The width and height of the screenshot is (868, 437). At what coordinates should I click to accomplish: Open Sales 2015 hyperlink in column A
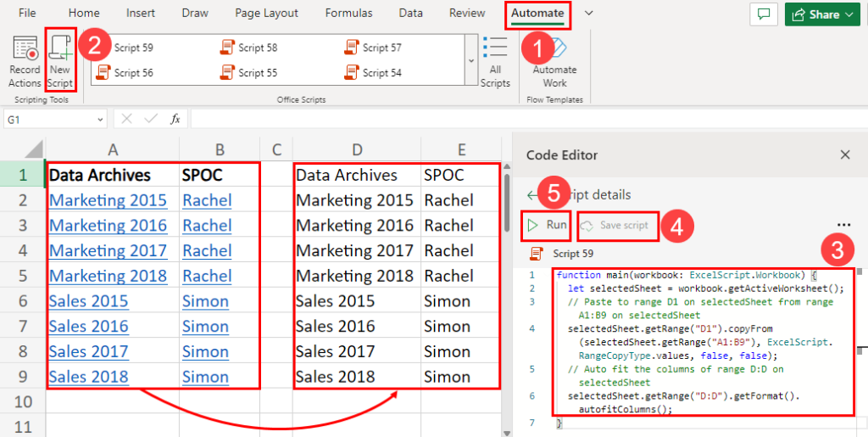[88, 301]
